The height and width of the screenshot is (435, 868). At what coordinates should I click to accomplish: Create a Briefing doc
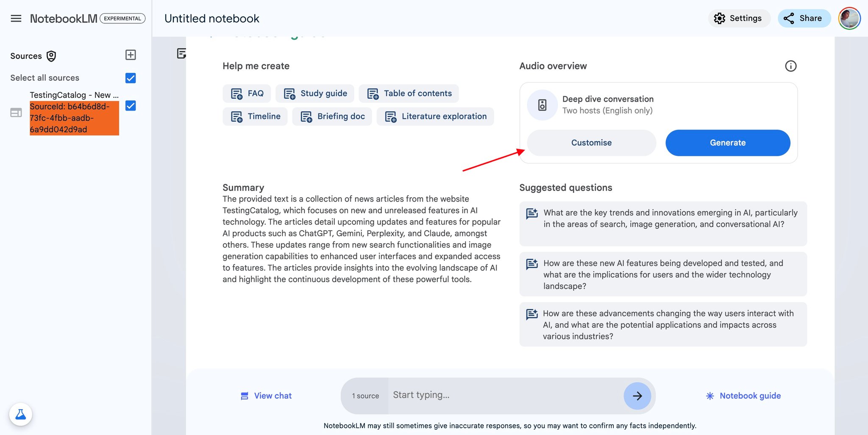[332, 116]
